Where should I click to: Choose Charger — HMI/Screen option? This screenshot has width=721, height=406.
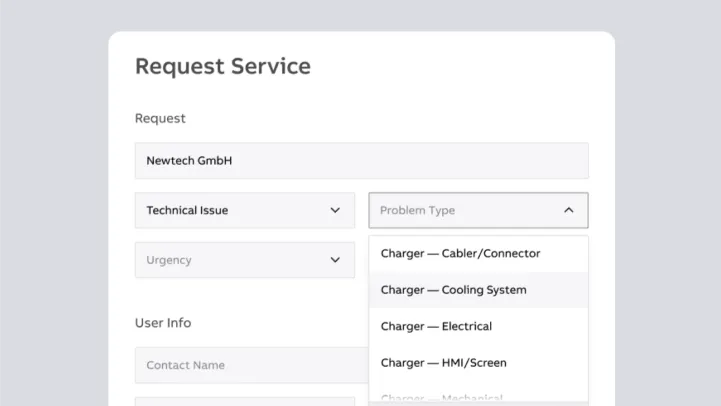(478, 362)
